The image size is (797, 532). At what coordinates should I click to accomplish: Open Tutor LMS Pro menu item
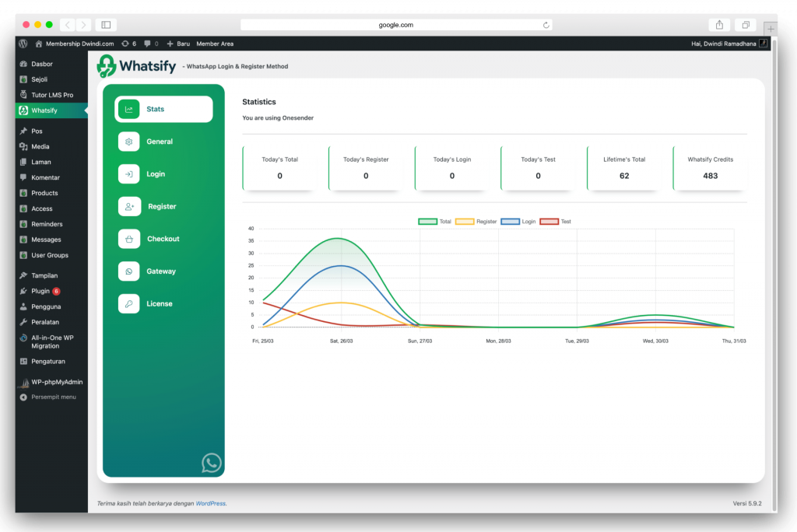51,95
